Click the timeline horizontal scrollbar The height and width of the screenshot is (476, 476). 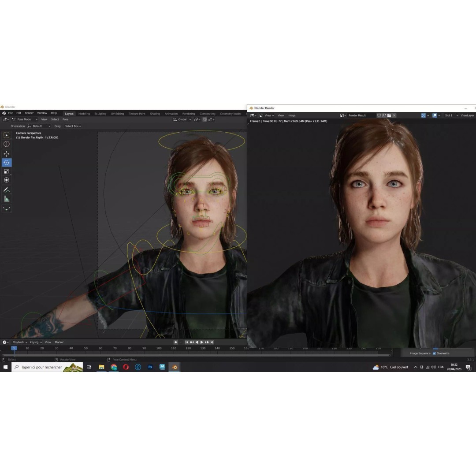point(196,355)
